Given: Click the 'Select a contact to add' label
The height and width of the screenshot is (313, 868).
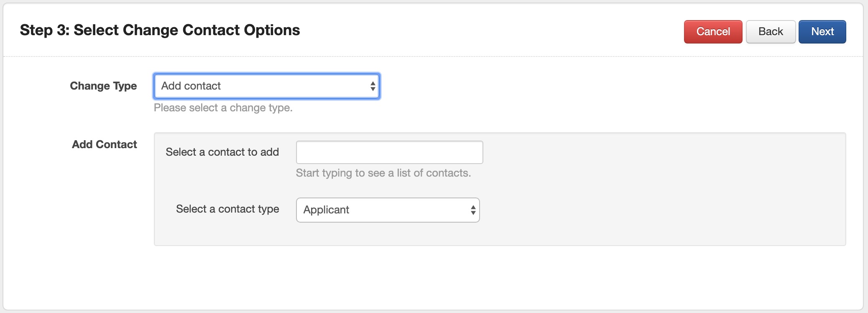Looking at the screenshot, I should pos(222,152).
